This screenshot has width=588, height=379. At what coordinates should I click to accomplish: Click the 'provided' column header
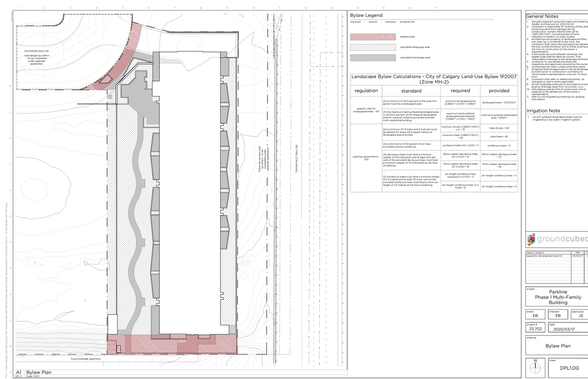pyautogui.click(x=499, y=91)
